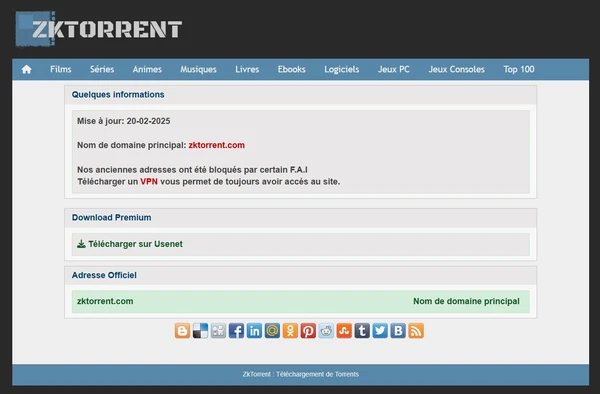Follow the red VPN link

click(149, 182)
